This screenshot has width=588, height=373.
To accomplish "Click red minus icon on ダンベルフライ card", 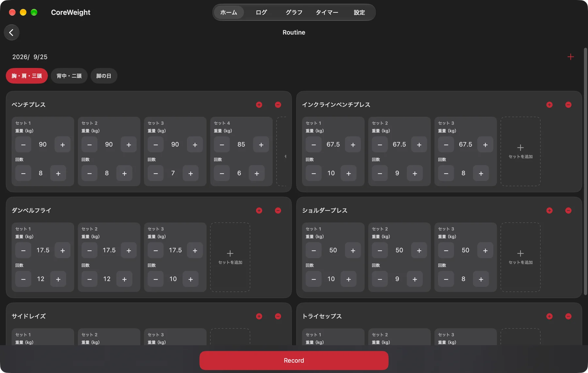I will tap(278, 210).
